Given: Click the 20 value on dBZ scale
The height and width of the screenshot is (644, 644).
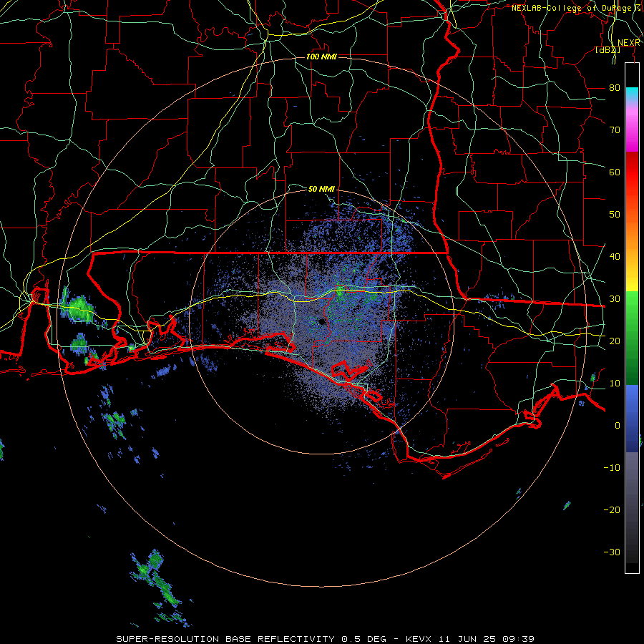Looking at the screenshot, I should [615, 341].
